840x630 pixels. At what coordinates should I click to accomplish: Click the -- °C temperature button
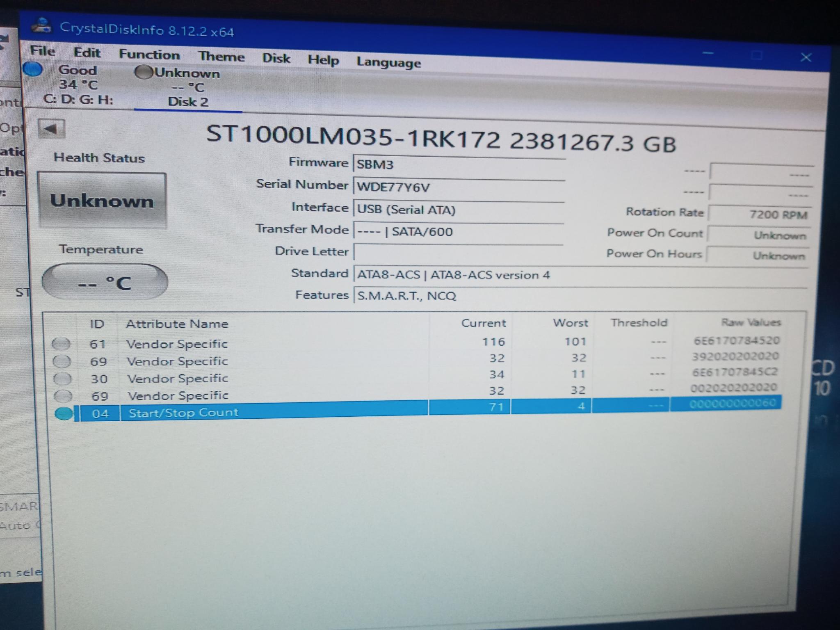(105, 282)
